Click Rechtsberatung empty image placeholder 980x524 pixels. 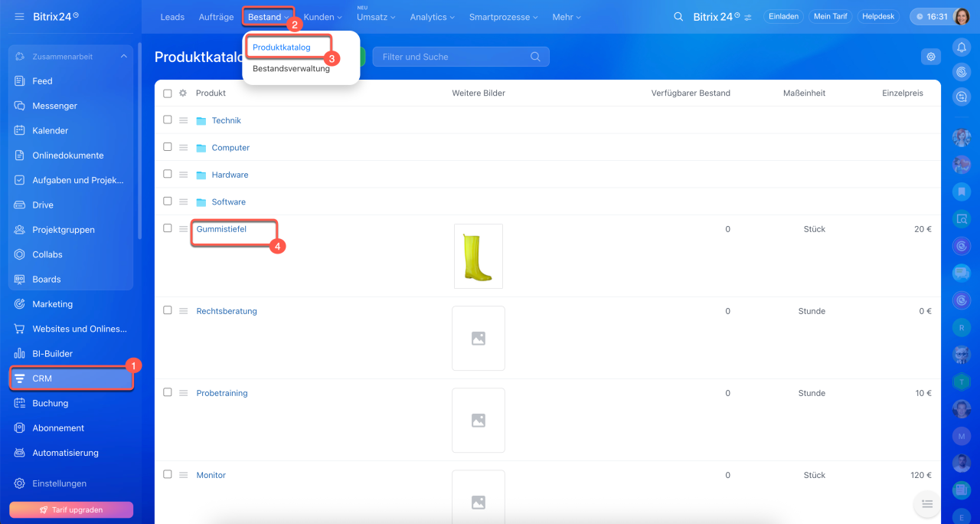(x=479, y=338)
